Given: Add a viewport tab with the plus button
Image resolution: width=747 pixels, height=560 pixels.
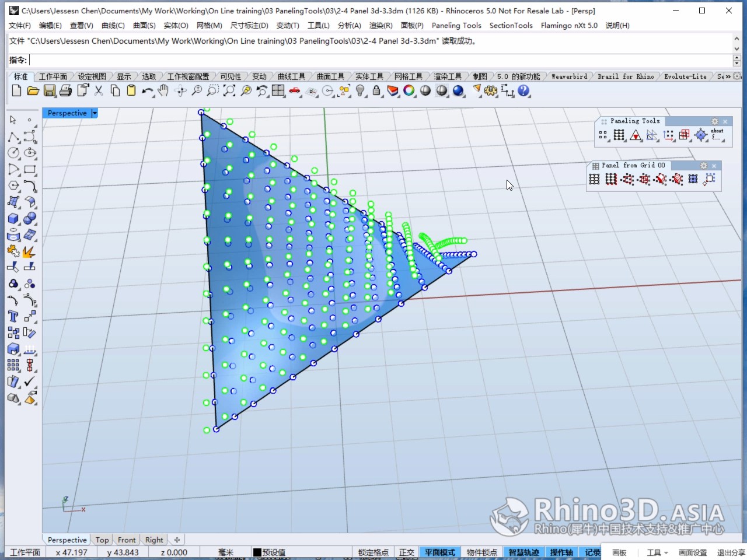Looking at the screenshot, I should [x=177, y=540].
